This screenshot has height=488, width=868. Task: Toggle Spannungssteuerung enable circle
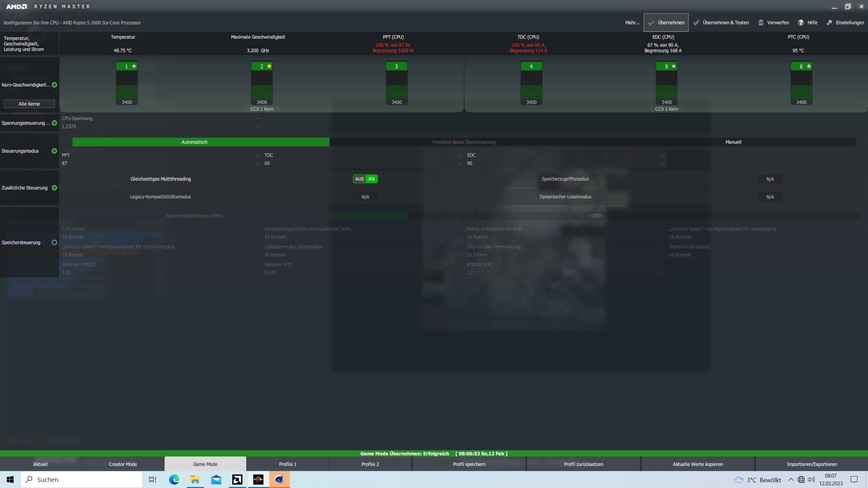click(x=54, y=123)
